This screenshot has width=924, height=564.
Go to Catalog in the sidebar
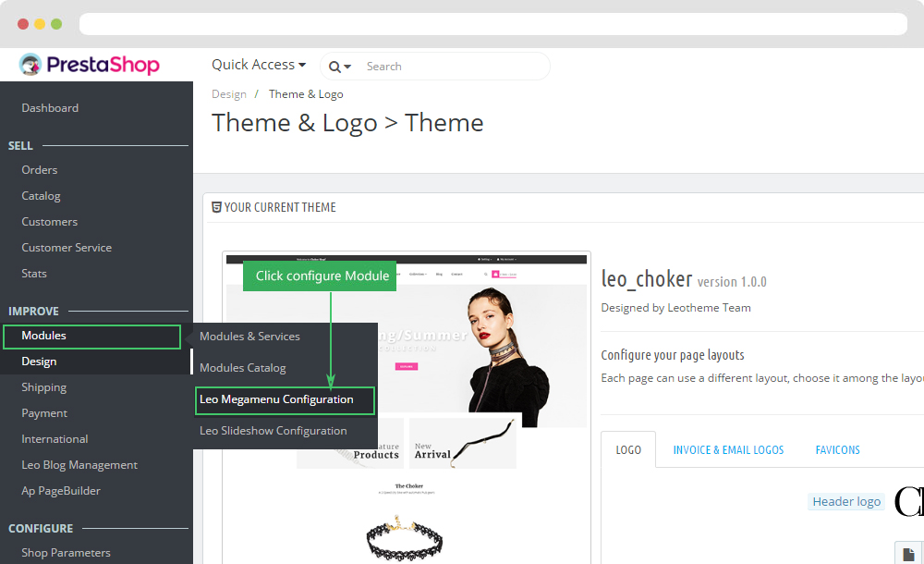(41, 196)
